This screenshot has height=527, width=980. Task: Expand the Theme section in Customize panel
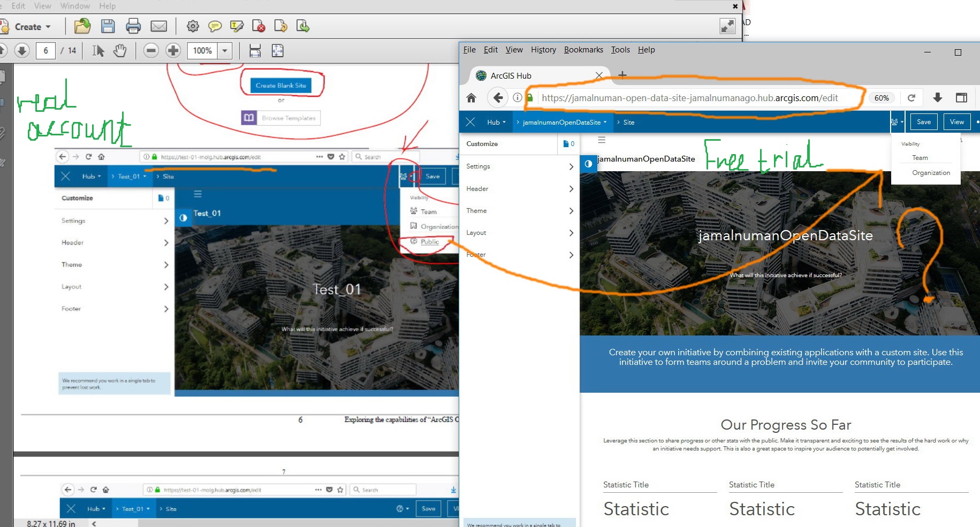pyautogui.click(x=519, y=211)
